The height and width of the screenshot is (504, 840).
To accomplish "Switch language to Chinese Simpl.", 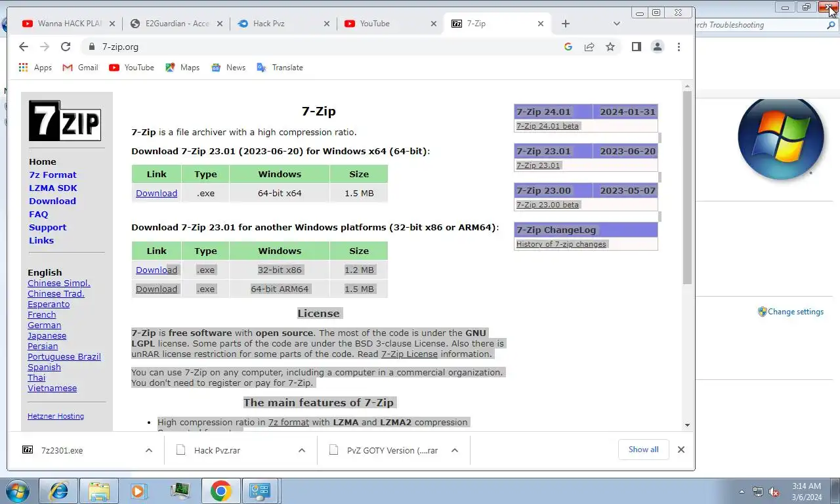I will point(59,283).
